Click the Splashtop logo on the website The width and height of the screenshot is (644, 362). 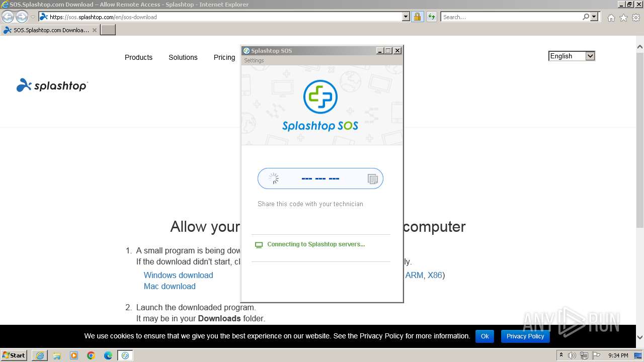(52, 85)
